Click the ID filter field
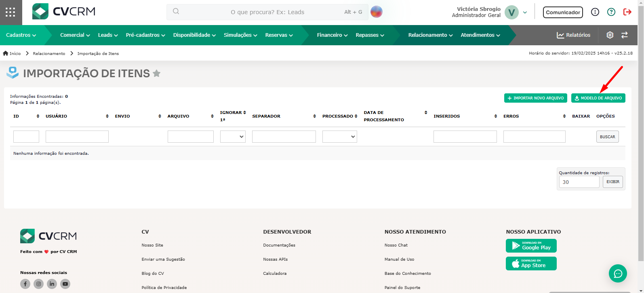Viewport: 644px width, 293px height. [26, 137]
